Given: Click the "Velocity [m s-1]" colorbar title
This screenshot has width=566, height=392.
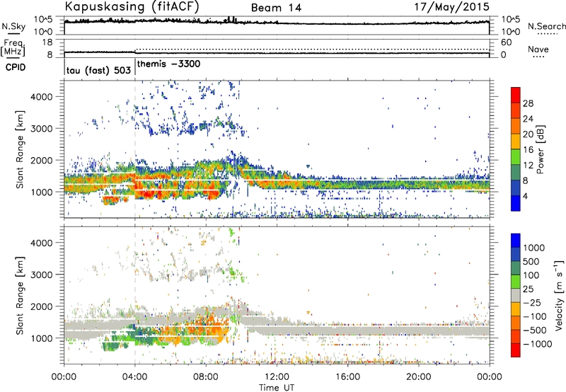Looking at the screenshot, I should pyautogui.click(x=559, y=295).
